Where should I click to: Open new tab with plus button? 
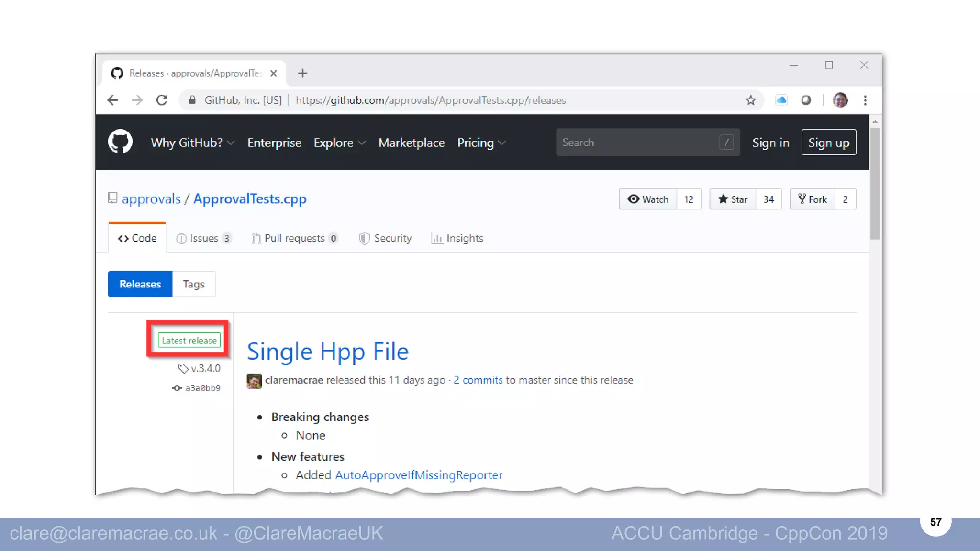click(302, 73)
